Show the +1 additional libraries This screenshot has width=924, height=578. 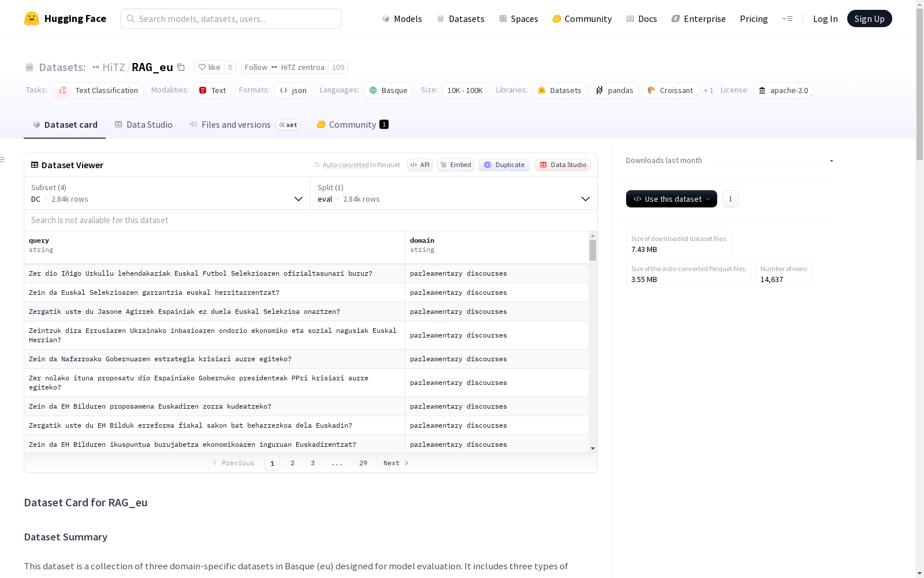pos(709,90)
